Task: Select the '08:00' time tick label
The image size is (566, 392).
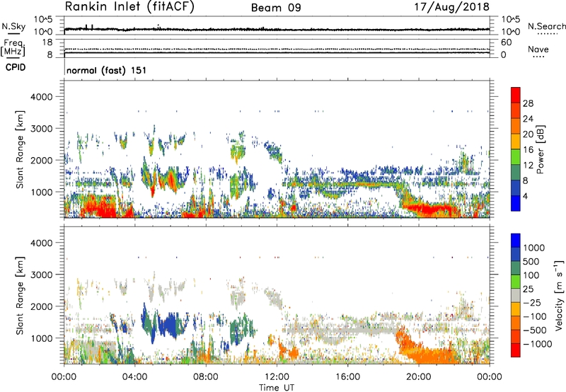Action: click(x=206, y=377)
